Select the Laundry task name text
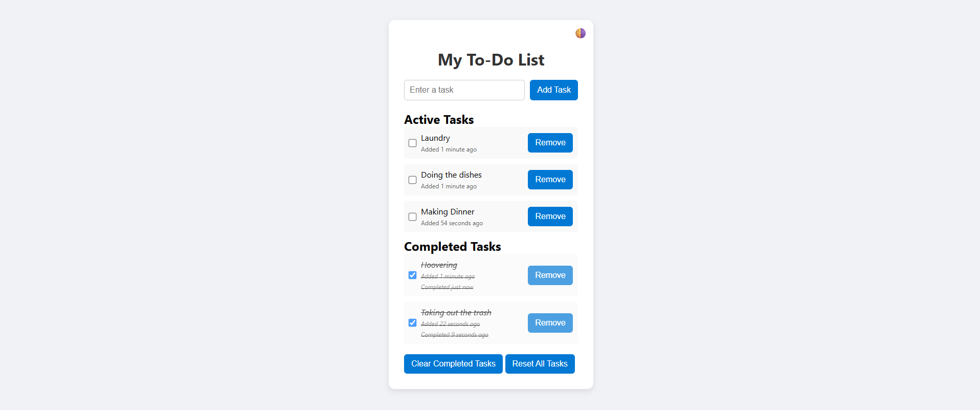The width and height of the screenshot is (980, 410). (435, 138)
